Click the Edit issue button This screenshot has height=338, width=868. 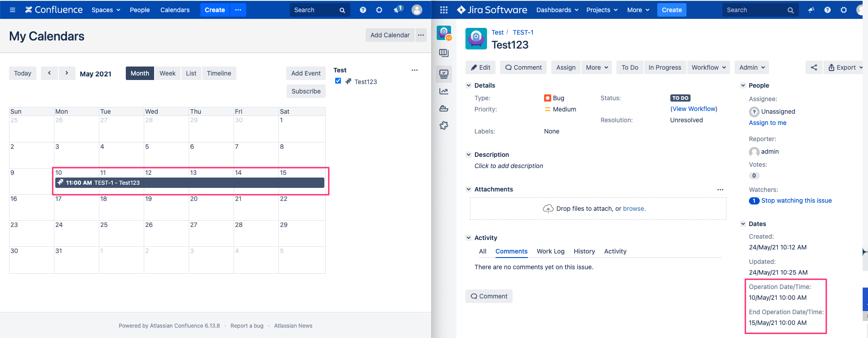point(480,67)
